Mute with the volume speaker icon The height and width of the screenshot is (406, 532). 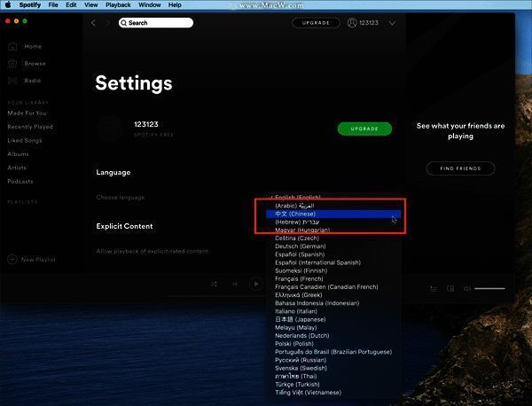(467, 289)
